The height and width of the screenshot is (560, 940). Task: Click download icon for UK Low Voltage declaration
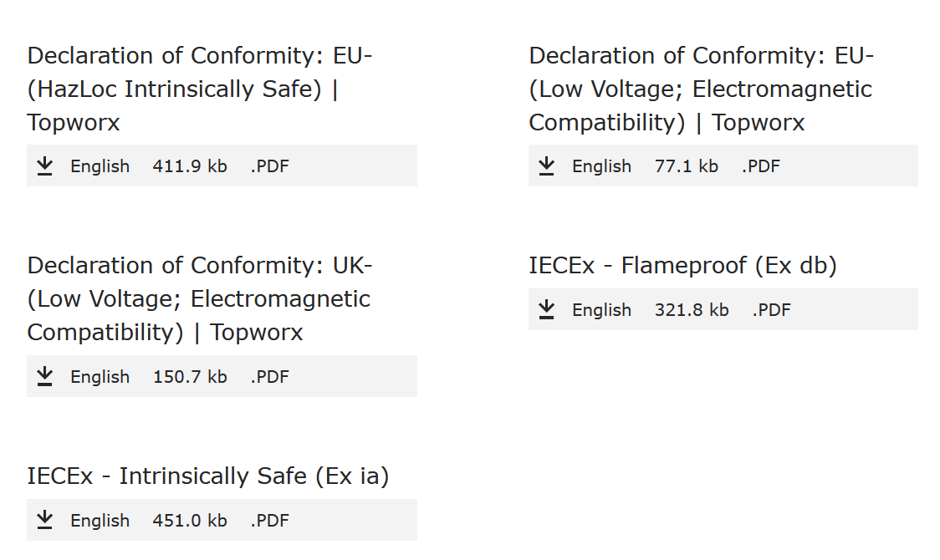click(45, 377)
